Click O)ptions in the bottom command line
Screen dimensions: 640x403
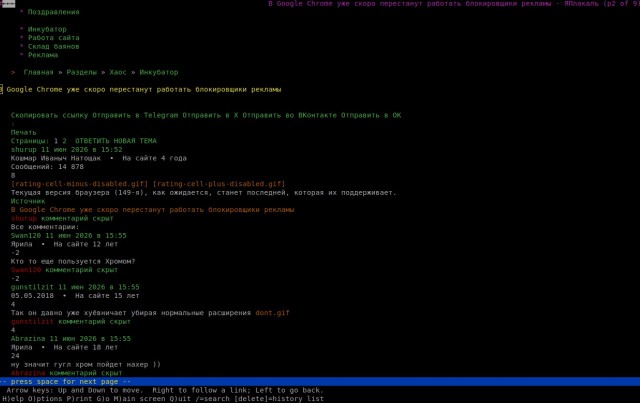click(45, 399)
